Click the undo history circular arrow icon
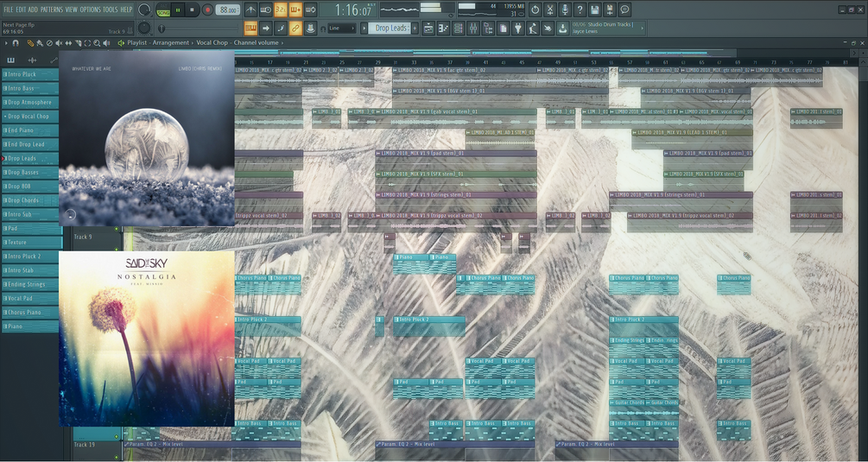This screenshot has height=462, width=868. click(535, 9)
